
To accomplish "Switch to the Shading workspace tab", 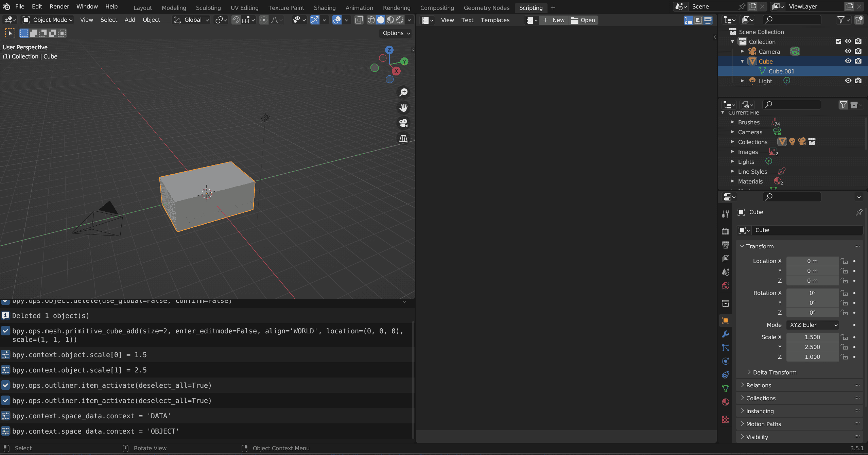I will click(x=325, y=7).
